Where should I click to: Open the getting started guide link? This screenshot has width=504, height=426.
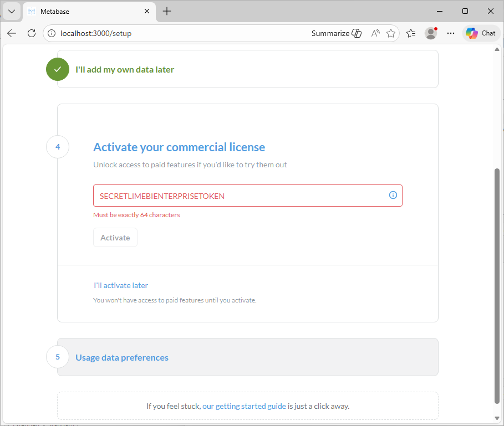pos(244,406)
